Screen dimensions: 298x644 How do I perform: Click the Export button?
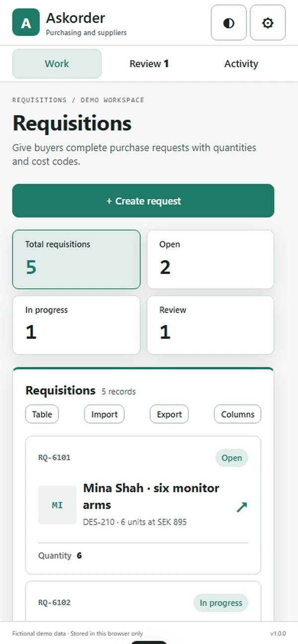click(x=169, y=414)
